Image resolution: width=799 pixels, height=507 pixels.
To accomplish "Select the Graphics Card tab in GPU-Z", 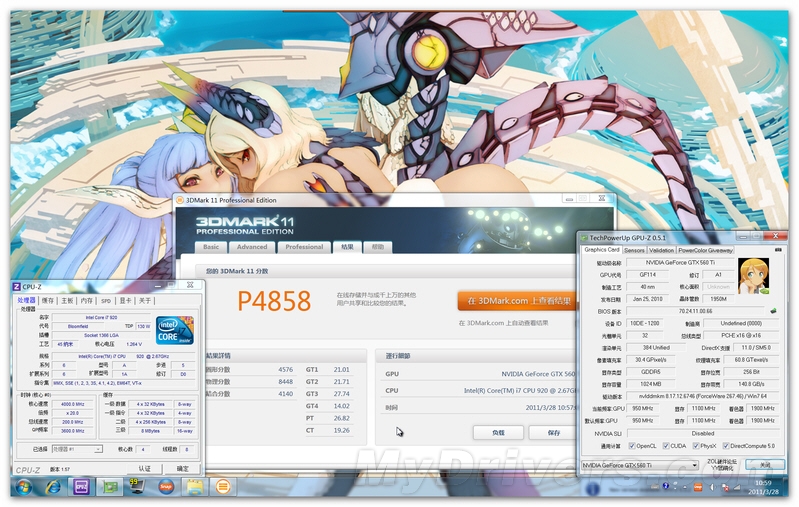I will point(602,250).
